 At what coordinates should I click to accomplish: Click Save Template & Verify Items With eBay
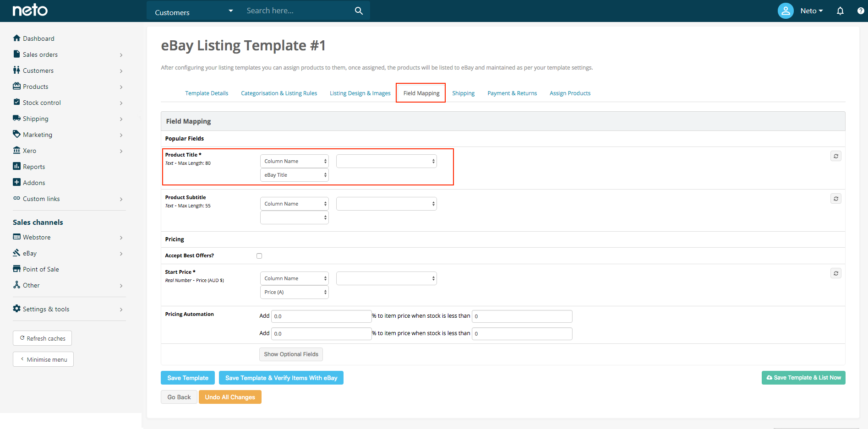[281, 378]
